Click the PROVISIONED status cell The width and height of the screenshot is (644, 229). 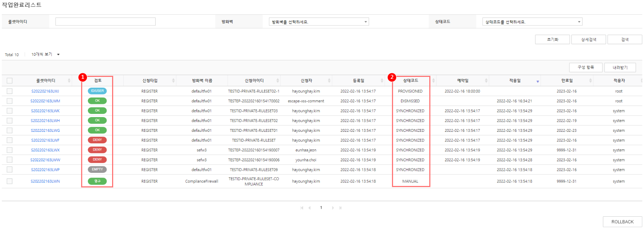coord(410,91)
